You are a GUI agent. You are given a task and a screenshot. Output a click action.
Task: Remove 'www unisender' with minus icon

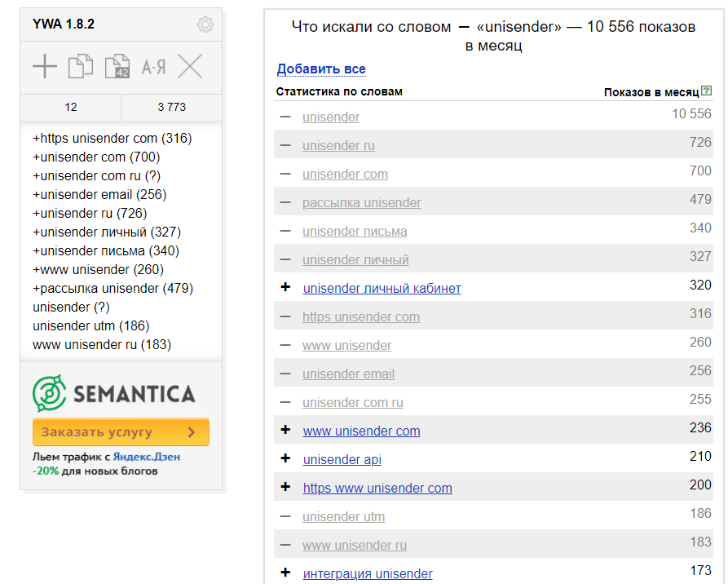(x=285, y=345)
